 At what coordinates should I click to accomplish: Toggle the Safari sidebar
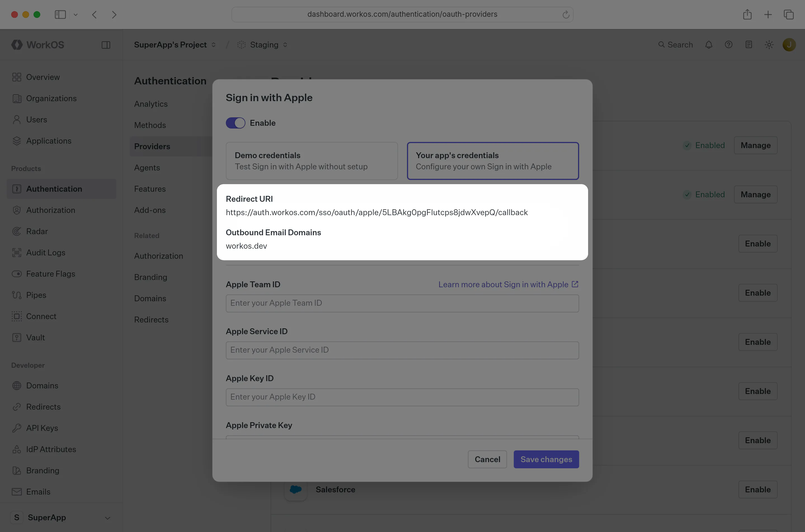click(x=60, y=15)
